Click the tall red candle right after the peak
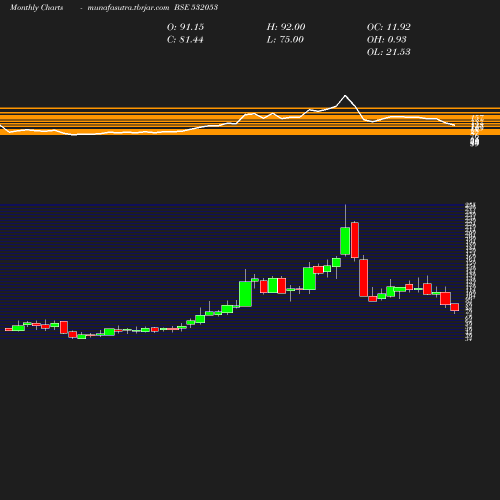 point(355,240)
